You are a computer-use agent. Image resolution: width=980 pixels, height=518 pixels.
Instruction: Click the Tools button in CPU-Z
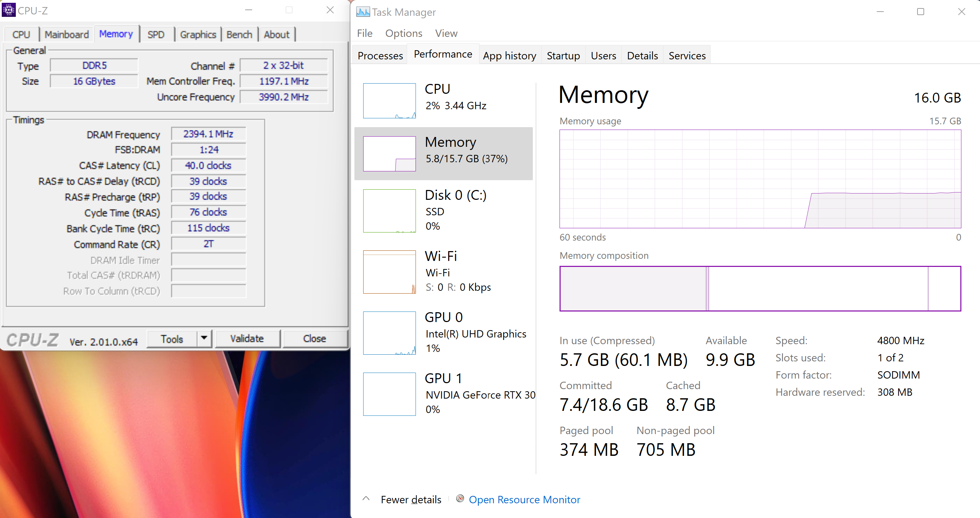click(172, 339)
